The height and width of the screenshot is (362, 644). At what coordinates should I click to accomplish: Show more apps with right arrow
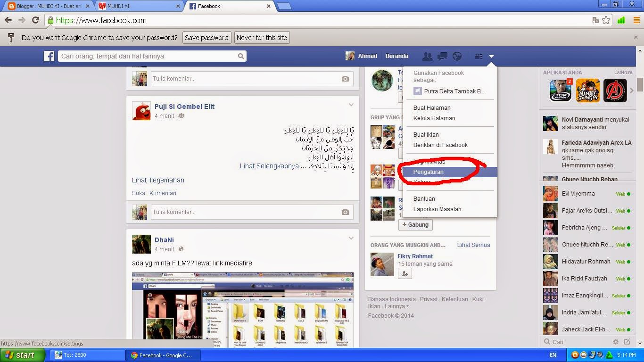coord(632,90)
